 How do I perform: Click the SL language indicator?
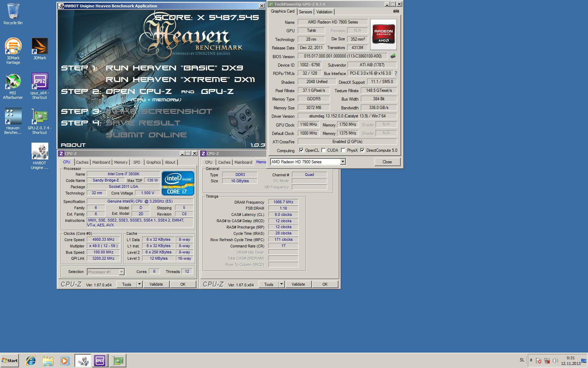coord(522,360)
